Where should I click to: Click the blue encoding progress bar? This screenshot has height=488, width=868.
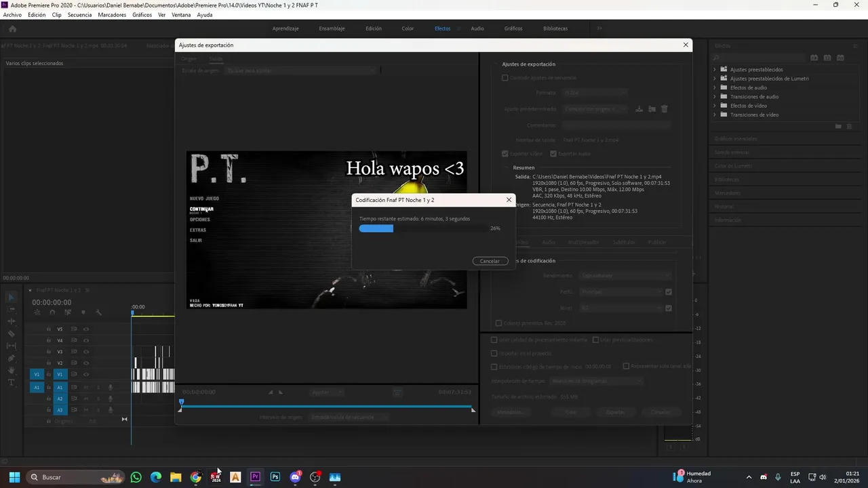tap(376, 228)
